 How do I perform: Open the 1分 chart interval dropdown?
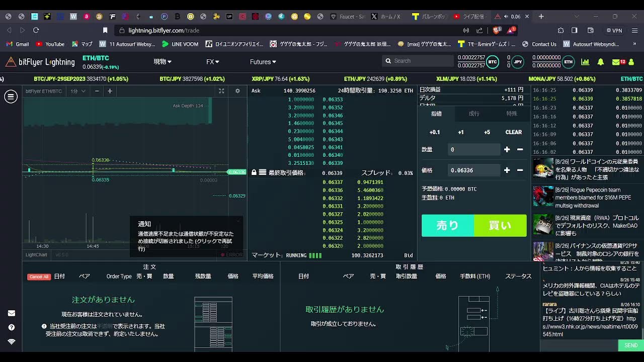click(78, 91)
